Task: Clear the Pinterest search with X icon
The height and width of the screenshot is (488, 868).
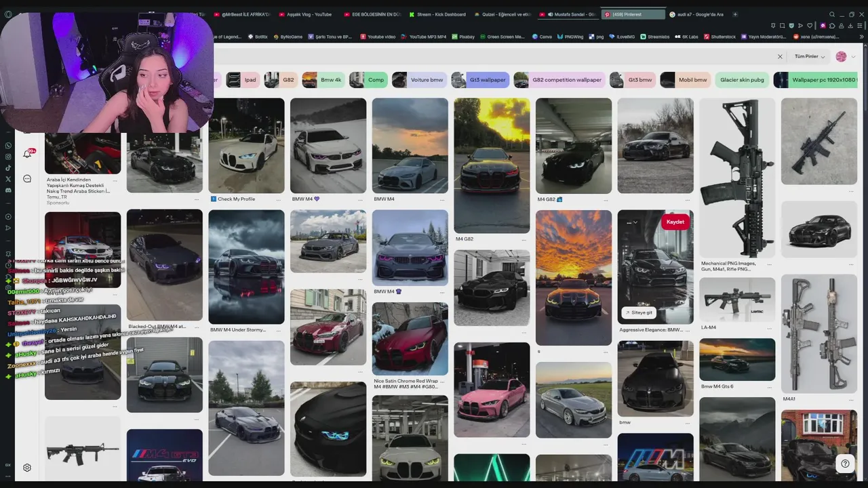Action: click(780, 57)
